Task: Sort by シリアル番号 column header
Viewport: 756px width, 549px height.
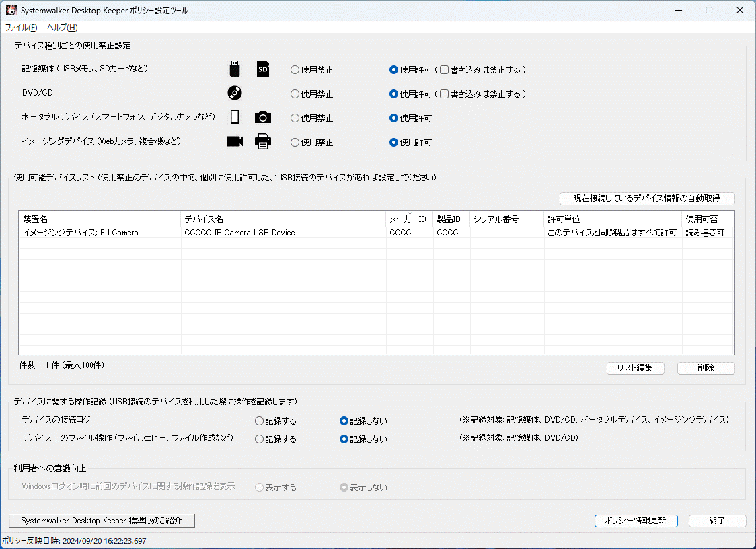Action: [x=507, y=219]
